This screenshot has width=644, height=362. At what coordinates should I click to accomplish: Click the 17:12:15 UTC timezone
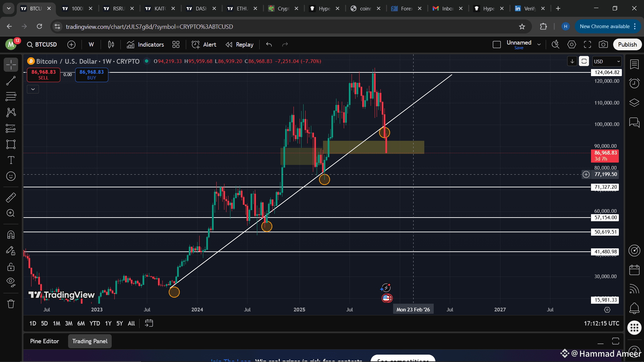tap(601, 323)
